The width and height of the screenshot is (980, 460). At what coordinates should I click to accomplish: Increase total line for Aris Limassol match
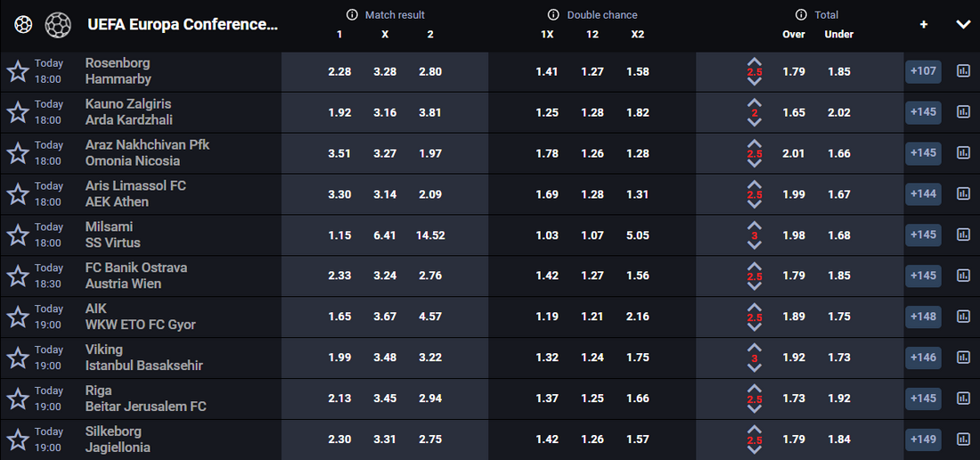755,185
